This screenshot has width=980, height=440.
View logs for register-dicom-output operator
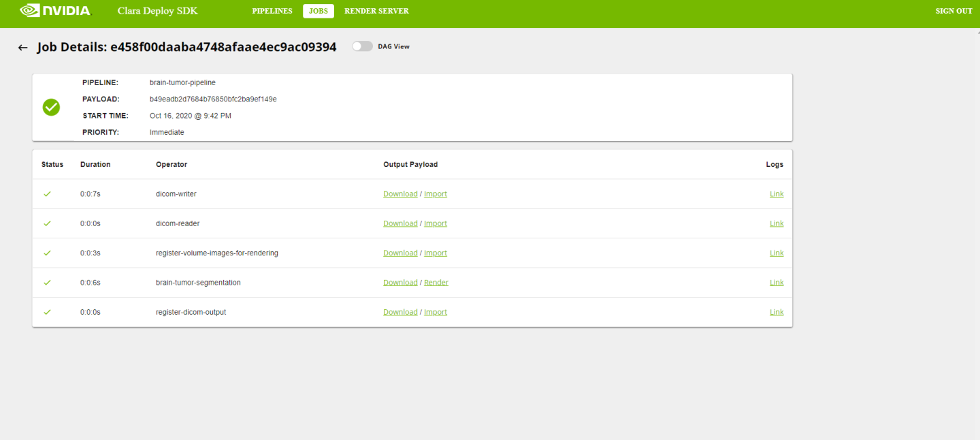777,312
